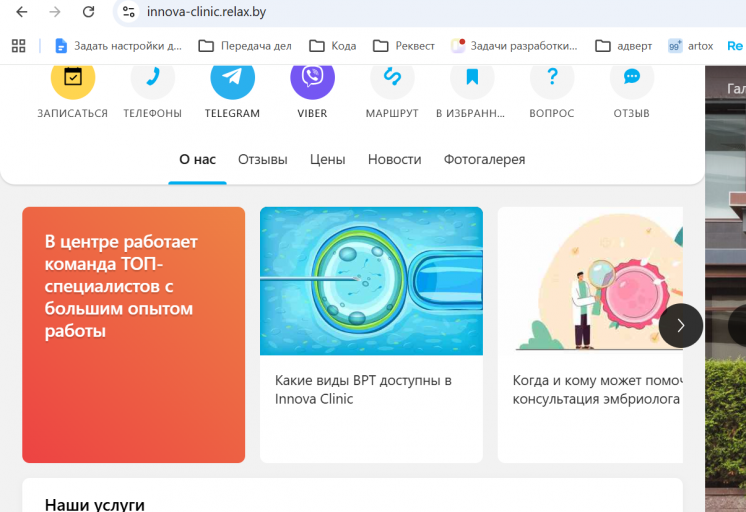Switch to the 'Цены' tab

pyautogui.click(x=328, y=159)
